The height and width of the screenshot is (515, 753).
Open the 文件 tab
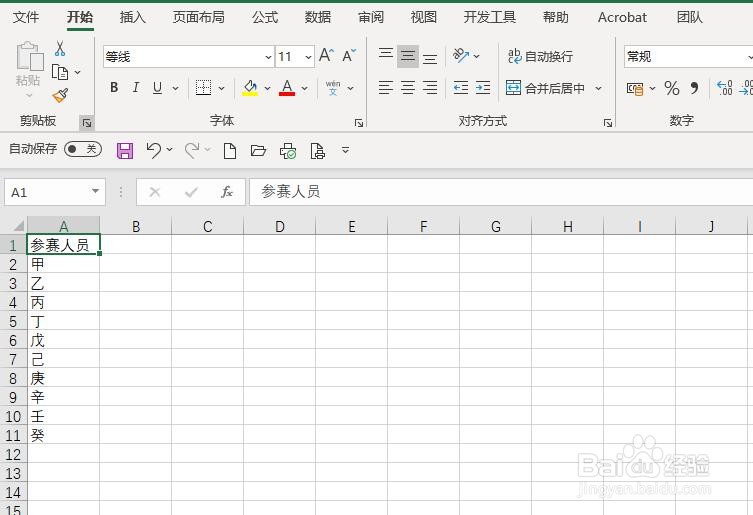click(26, 17)
